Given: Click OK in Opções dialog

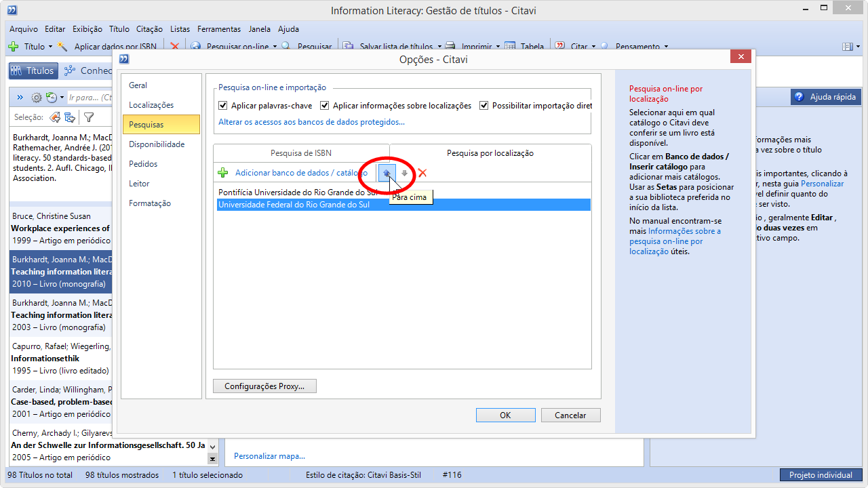Looking at the screenshot, I should click(505, 415).
